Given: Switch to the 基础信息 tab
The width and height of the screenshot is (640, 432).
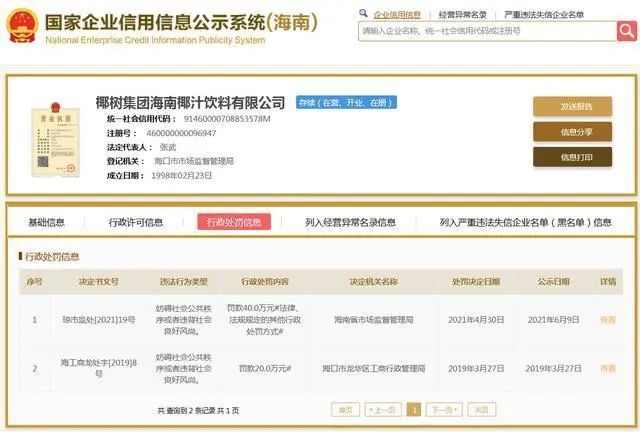Looking at the screenshot, I should click(46, 222).
